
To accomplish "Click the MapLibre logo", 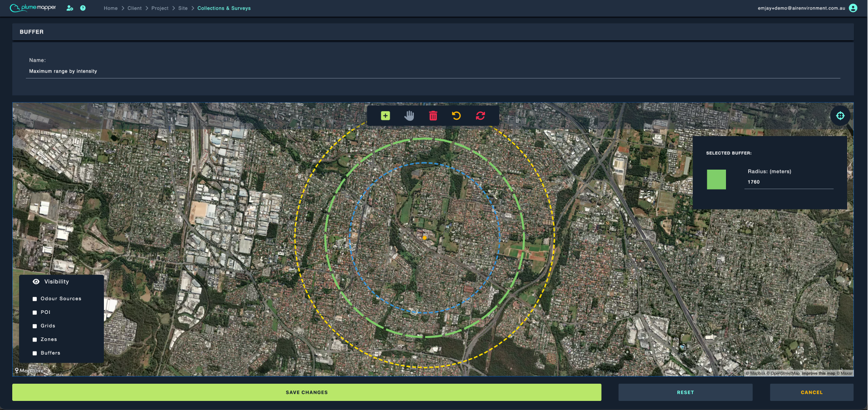I will 29,371.
